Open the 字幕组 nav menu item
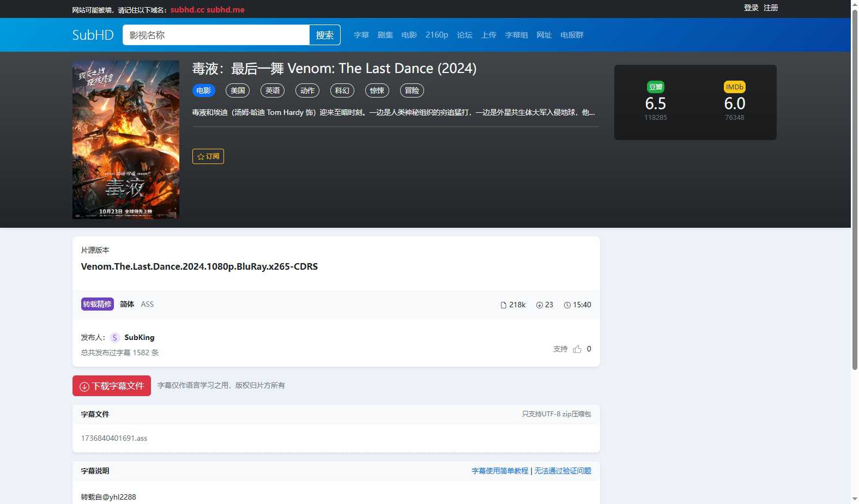 coord(517,35)
